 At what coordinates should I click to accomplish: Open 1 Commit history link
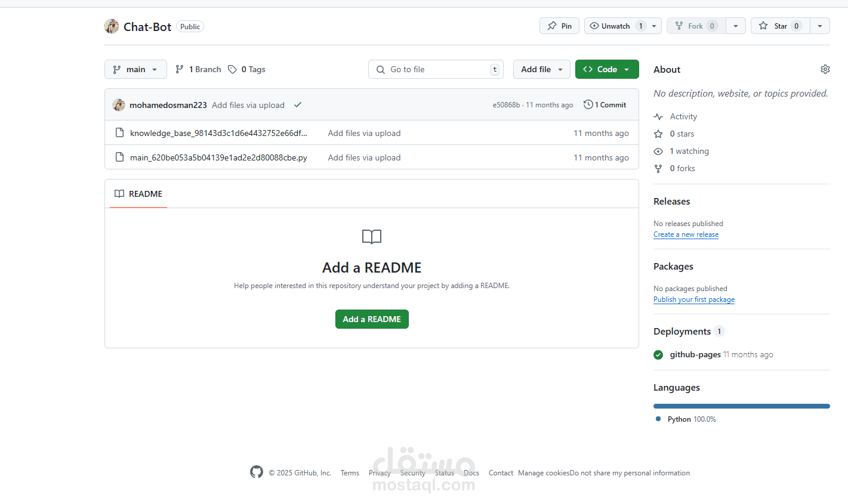(x=605, y=104)
